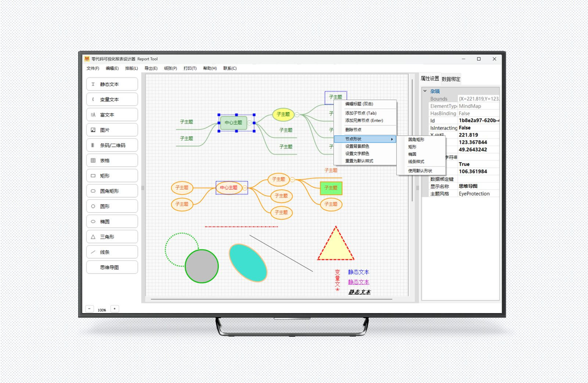Collapse the green 中心主题 node's minus toggle

(x=250, y=123)
